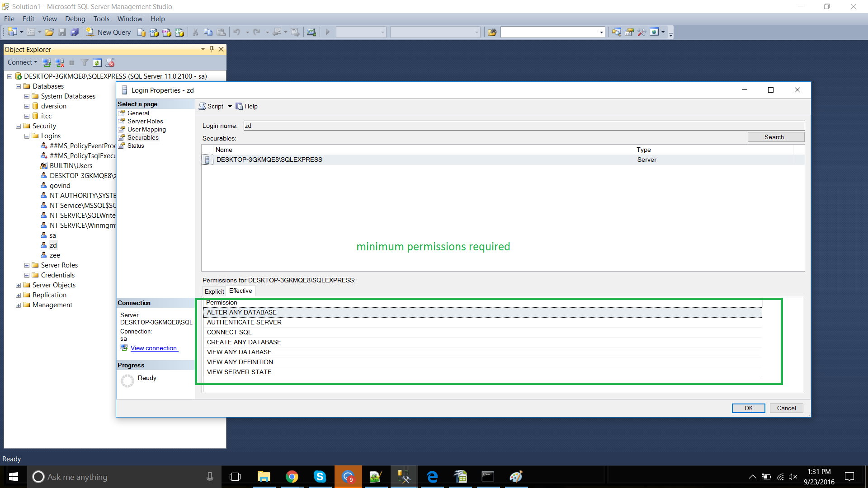Click the New Query toolbar button
868x488 pixels.
pos(109,32)
